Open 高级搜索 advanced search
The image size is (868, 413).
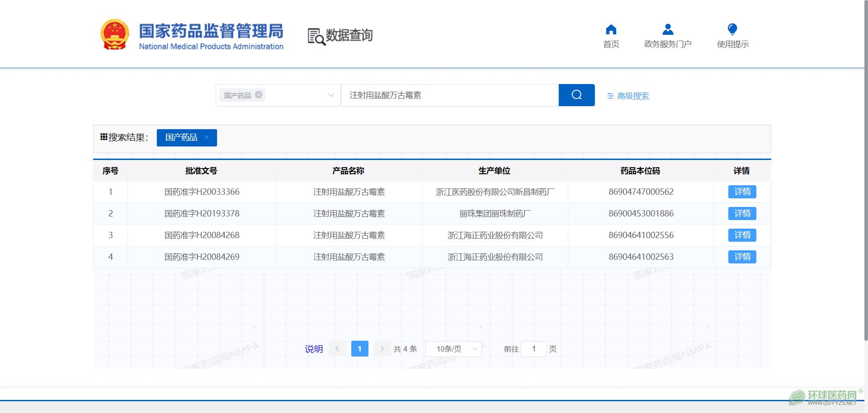click(628, 96)
